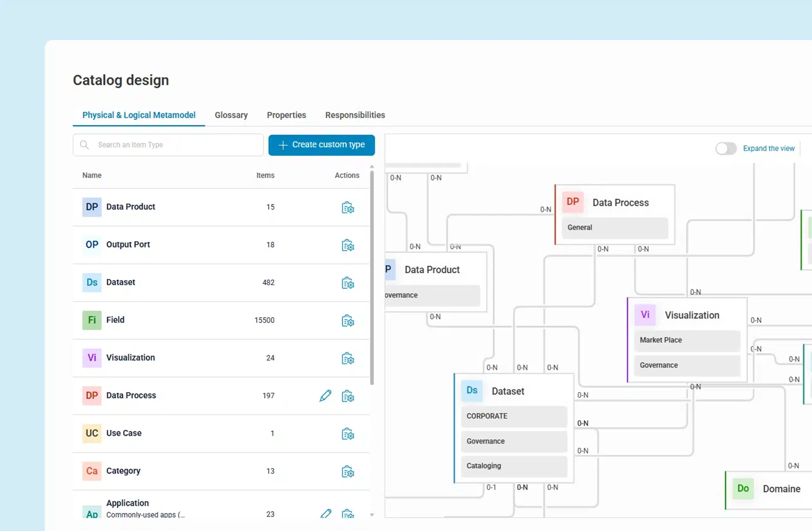Select the DP badge on the Data Process node
This screenshot has height=531, width=812.
[x=573, y=202]
